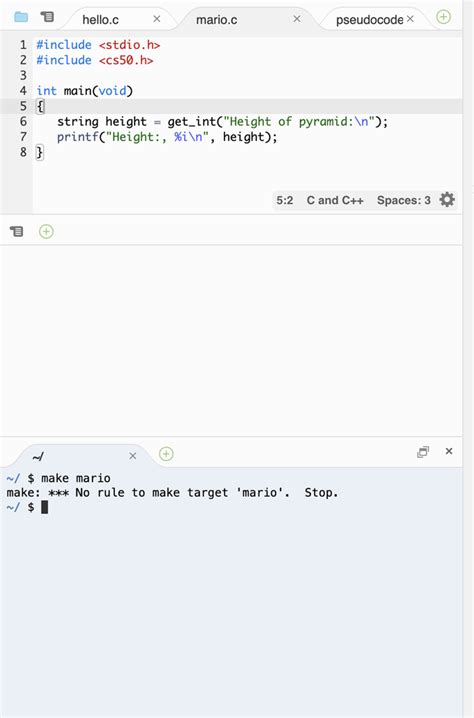Open the file browser folder icon
The width and height of the screenshot is (474, 718).
(x=21, y=17)
